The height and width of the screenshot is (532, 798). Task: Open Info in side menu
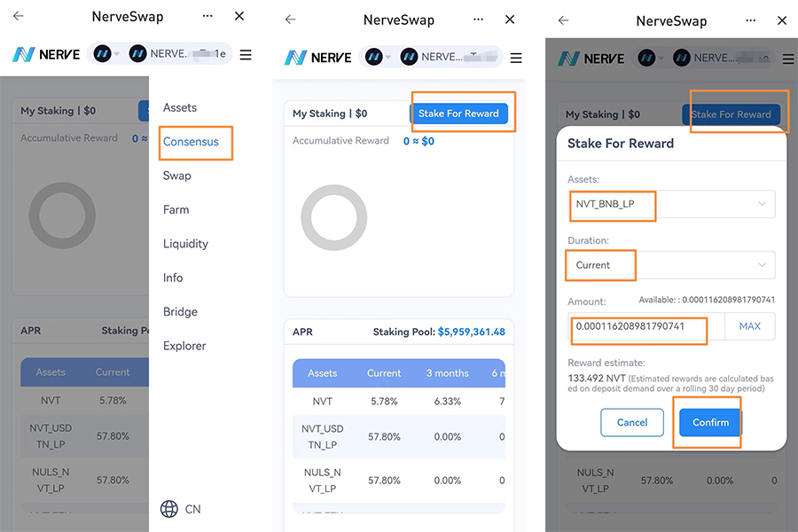tap(173, 278)
